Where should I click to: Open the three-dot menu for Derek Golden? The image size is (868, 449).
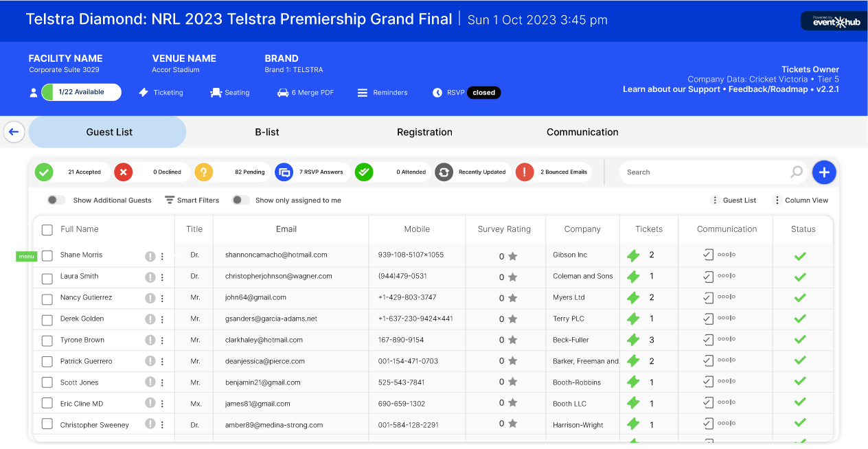(162, 320)
